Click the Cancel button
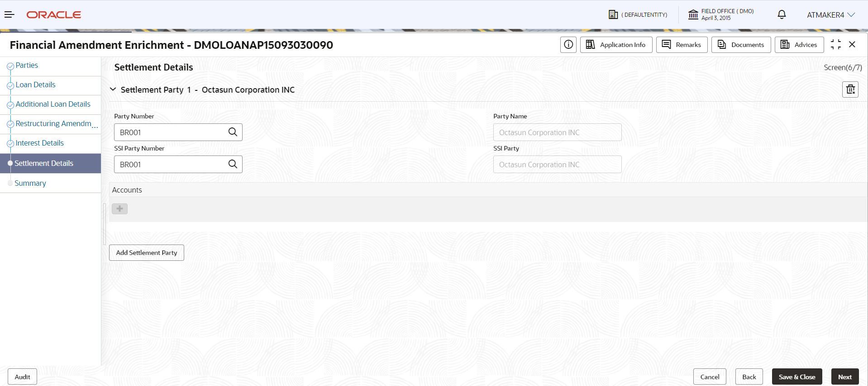The height and width of the screenshot is (386, 868). (x=710, y=377)
